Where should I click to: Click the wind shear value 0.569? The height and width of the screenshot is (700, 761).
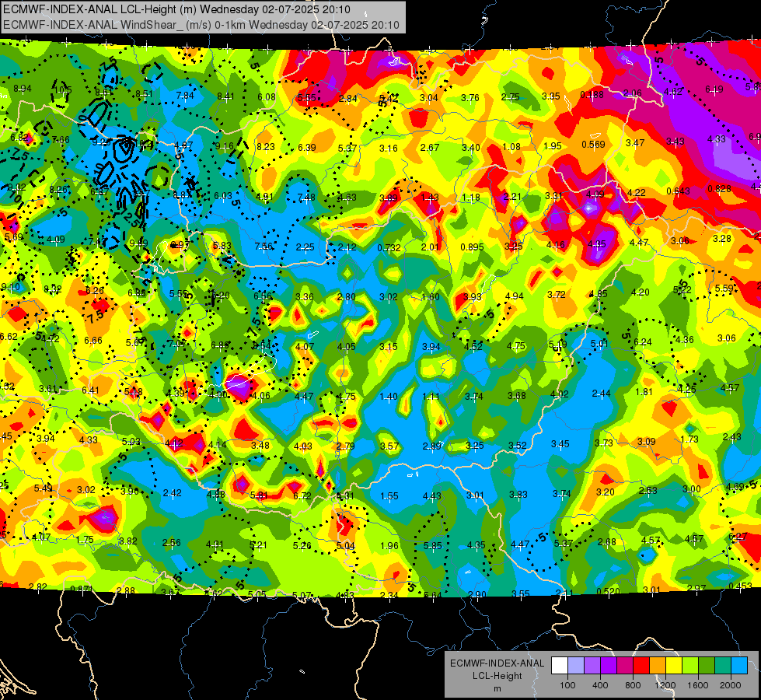[x=594, y=144]
